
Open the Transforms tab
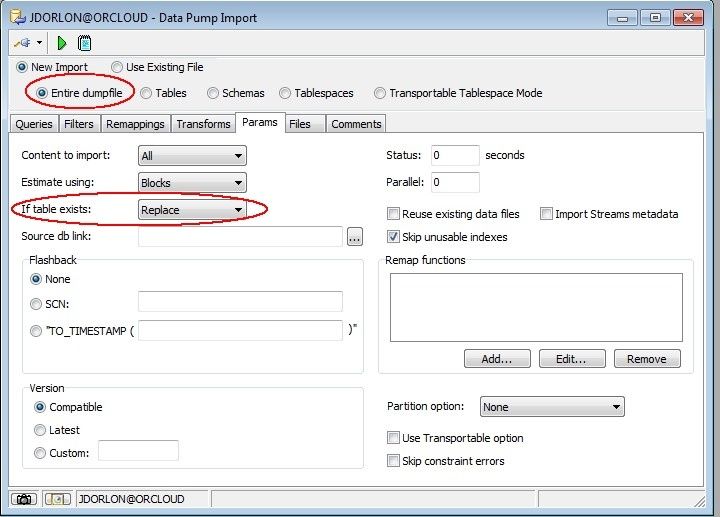pos(203,124)
